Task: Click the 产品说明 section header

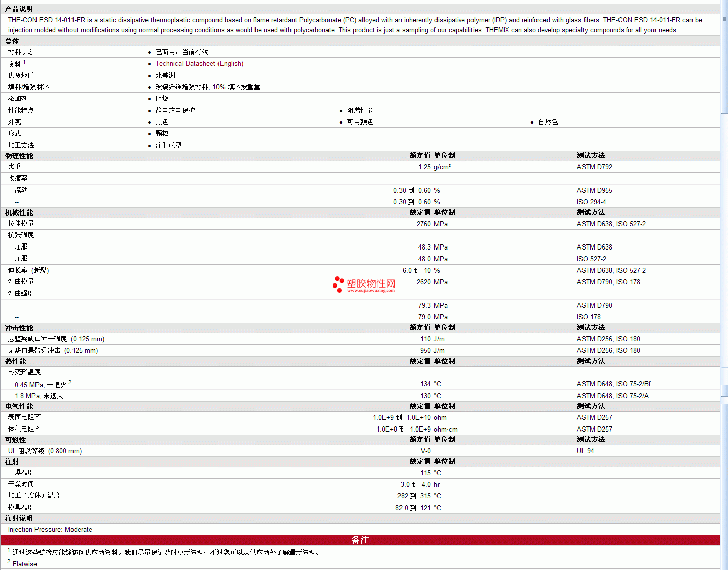Action: (19, 9)
